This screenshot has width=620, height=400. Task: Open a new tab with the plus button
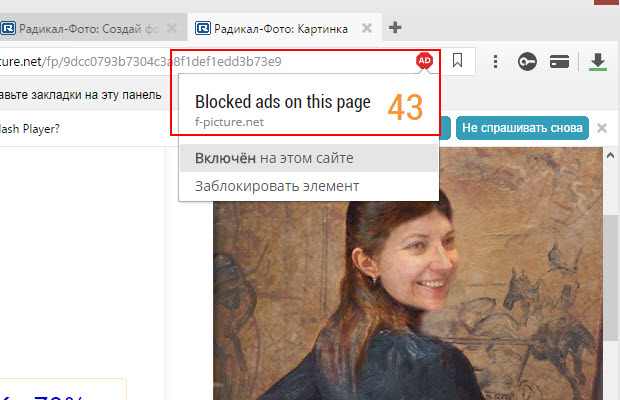[x=395, y=28]
